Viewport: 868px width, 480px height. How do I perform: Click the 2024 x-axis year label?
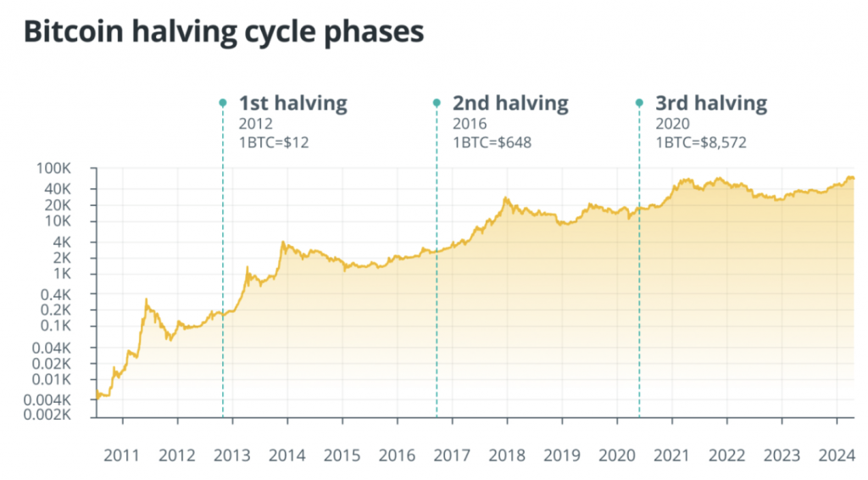point(837,455)
